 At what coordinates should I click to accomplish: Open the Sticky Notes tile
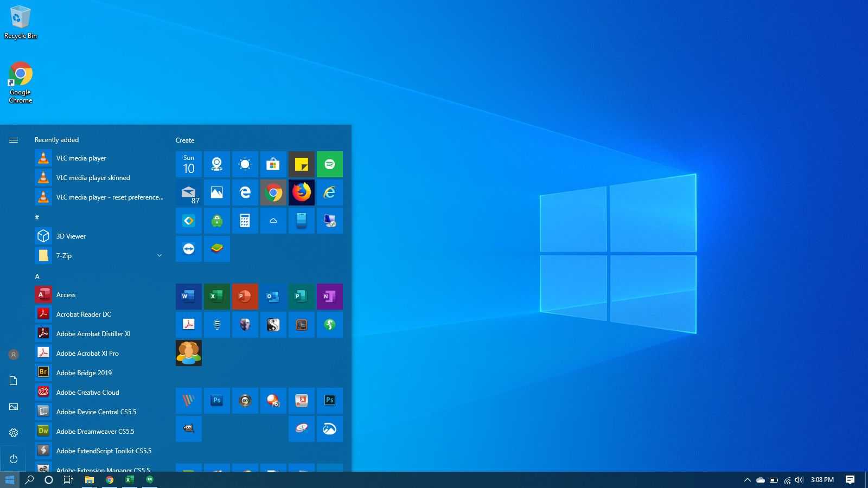click(302, 164)
